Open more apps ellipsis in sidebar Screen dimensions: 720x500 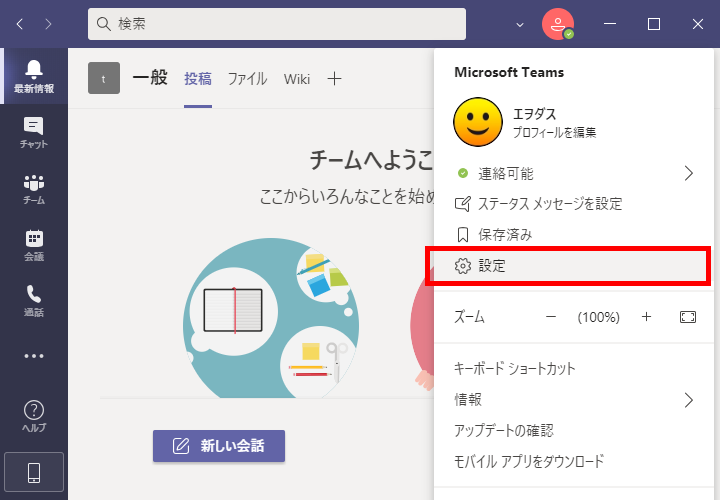(34, 356)
